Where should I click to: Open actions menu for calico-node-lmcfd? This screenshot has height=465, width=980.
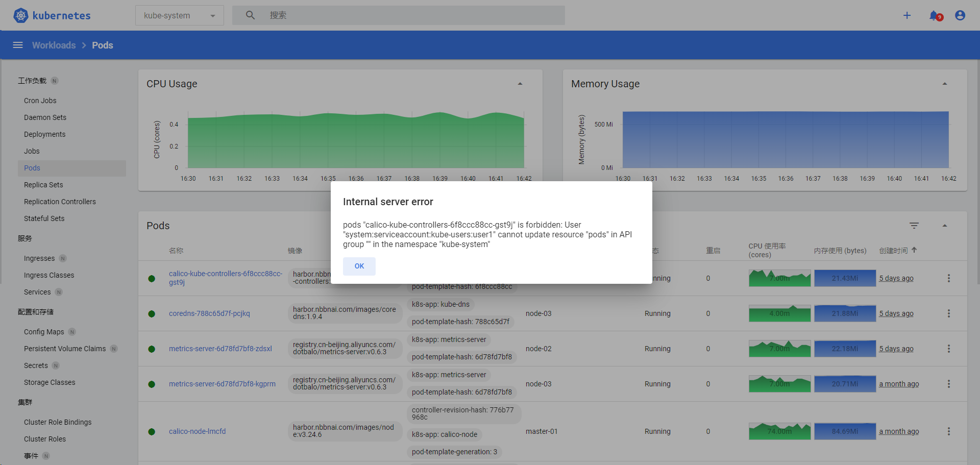[949, 431]
